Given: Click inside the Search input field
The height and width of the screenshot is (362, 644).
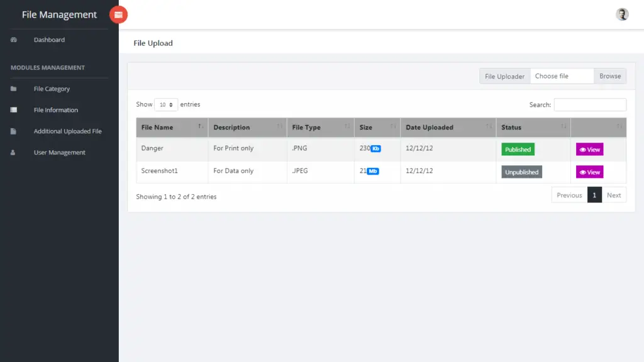Looking at the screenshot, I should pyautogui.click(x=590, y=104).
